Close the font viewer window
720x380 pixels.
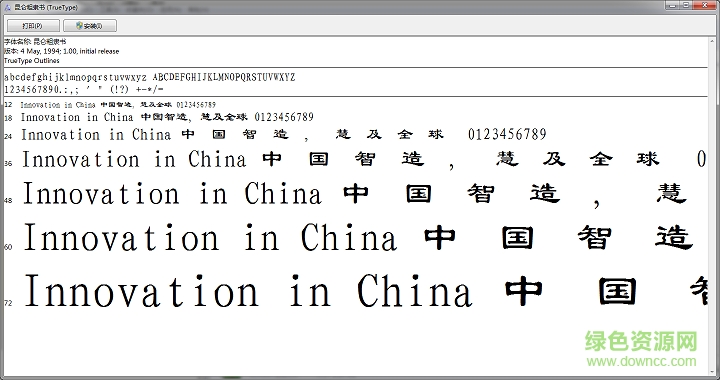point(705,5)
